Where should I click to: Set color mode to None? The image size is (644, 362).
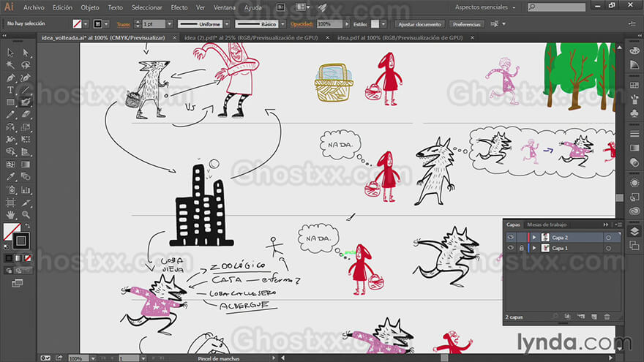tap(28, 258)
